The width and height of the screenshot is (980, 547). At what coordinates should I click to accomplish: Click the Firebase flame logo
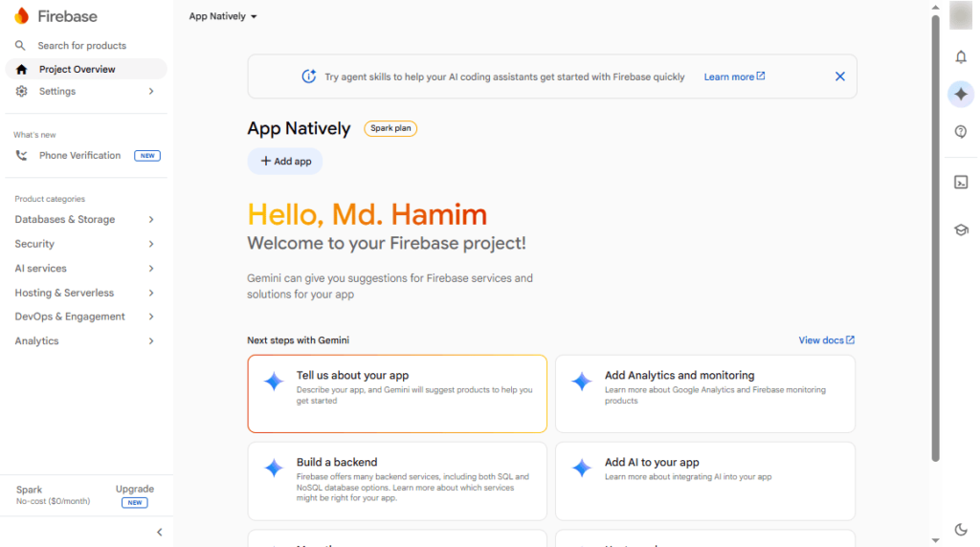[x=22, y=16]
